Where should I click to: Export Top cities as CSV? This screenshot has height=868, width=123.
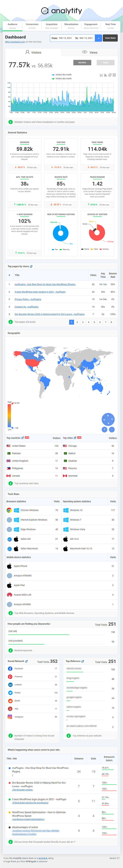[x=79, y=437]
